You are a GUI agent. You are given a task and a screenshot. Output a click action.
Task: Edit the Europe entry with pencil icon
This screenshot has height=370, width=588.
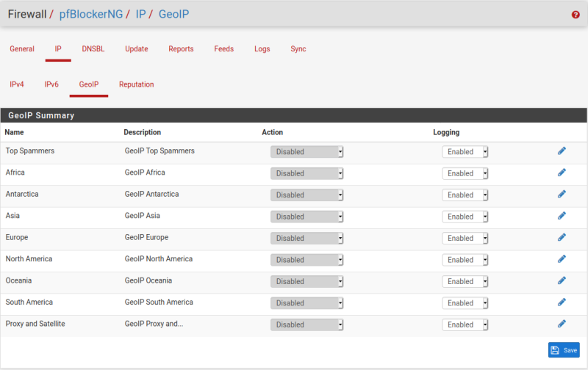[562, 237]
